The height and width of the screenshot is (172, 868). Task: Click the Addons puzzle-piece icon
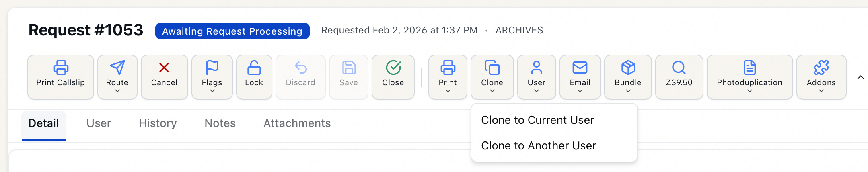[821, 68]
